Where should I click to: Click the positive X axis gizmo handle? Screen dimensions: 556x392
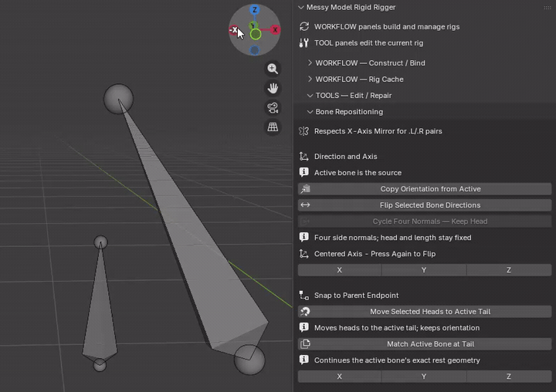point(275,30)
